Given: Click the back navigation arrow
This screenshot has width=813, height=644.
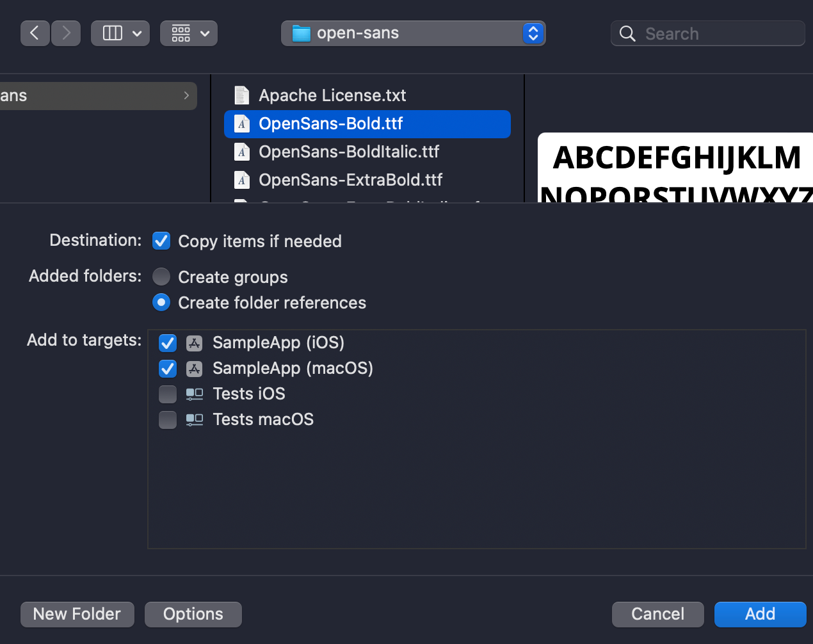Looking at the screenshot, I should pyautogui.click(x=35, y=33).
